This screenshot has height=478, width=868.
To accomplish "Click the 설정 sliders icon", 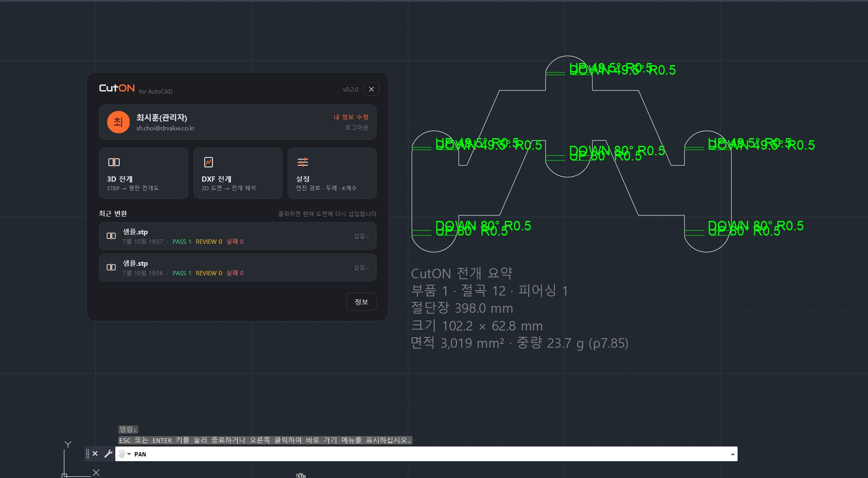I will click(303, 162).
